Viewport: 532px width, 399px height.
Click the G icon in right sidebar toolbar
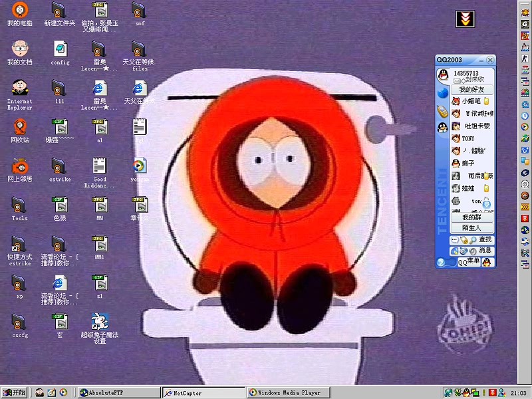(x=525, y=24)
